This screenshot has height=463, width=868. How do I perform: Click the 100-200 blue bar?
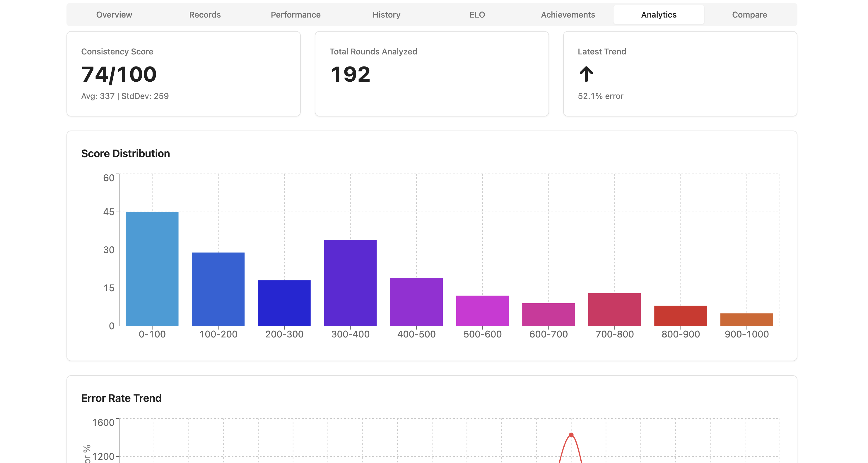click(218, 289)
